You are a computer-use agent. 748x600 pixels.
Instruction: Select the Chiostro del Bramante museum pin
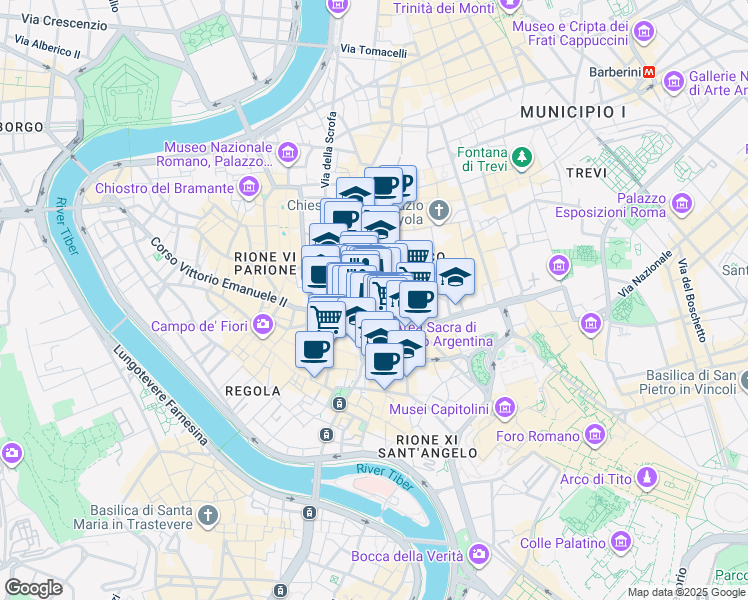coord(249,187)
